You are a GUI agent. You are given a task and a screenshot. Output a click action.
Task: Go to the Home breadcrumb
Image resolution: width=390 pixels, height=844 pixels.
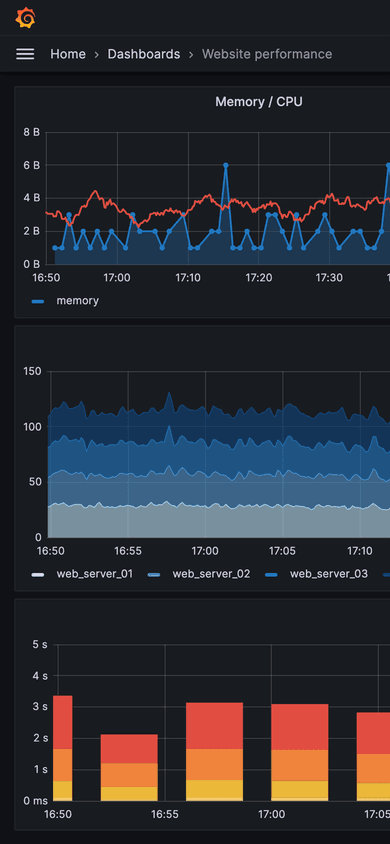68,54
